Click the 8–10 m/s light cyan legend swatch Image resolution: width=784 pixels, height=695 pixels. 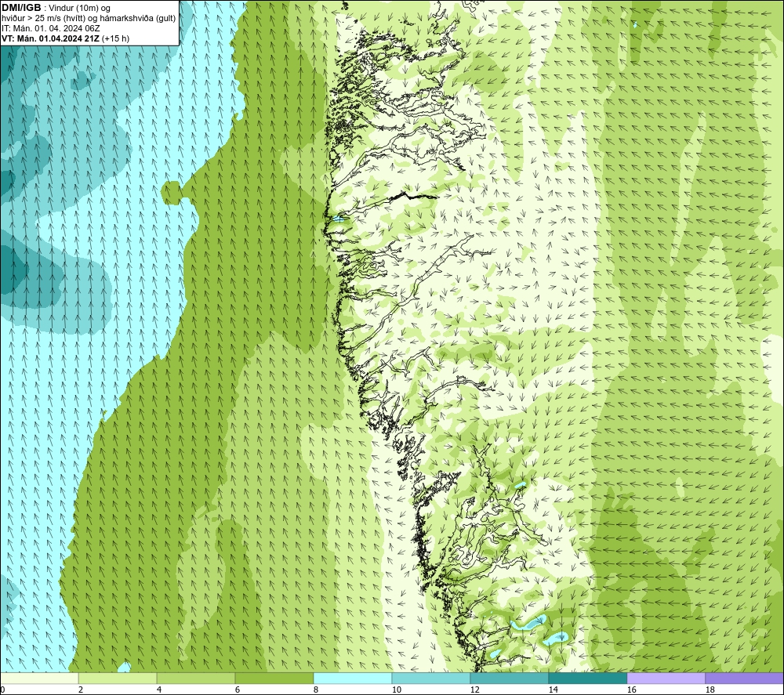pos(353,678)
